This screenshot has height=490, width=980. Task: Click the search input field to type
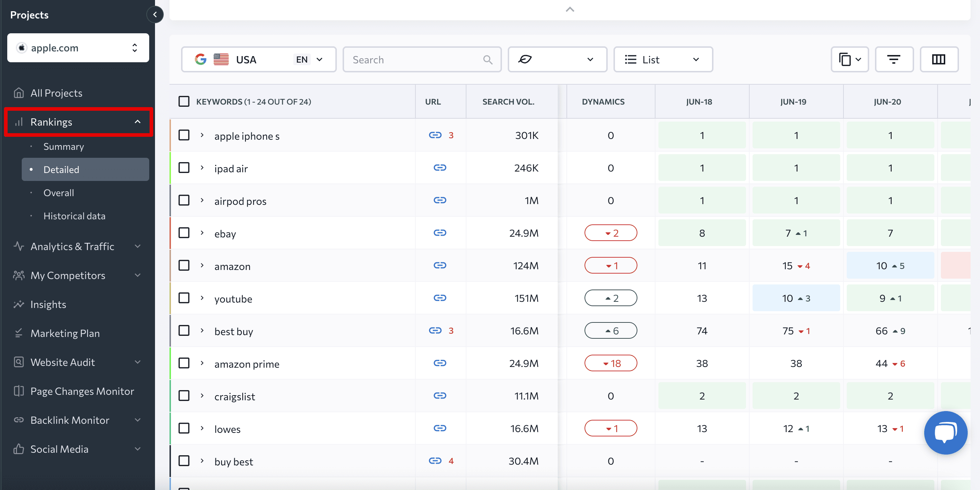[422, 59]
